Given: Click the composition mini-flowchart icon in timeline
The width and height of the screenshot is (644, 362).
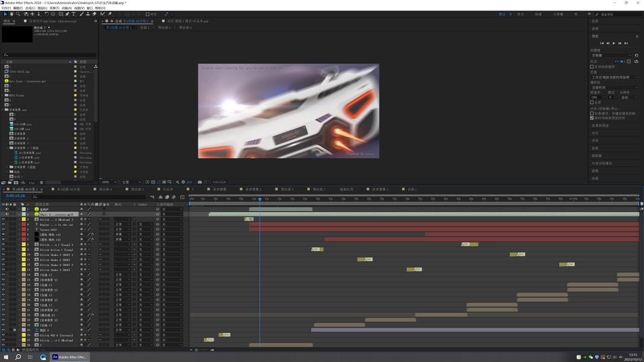Looking at the screenshot, I should click(152, 197).
